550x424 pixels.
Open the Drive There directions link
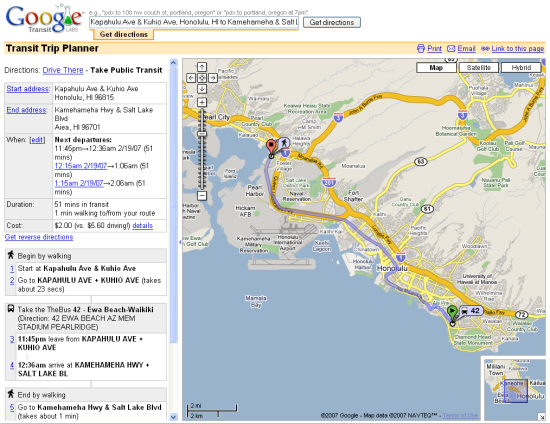coord(63,70)
